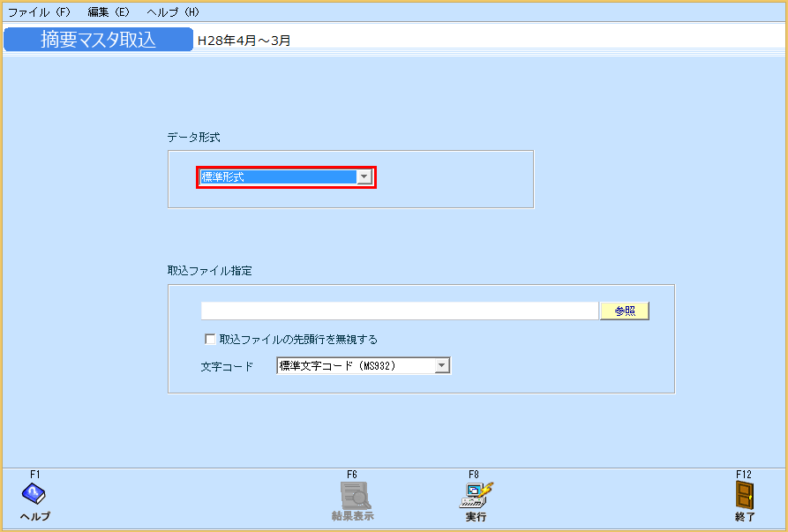This screenshot has width=788, height=532.
Task: Click inside the import file path field
Action: (x=397, y=310)
